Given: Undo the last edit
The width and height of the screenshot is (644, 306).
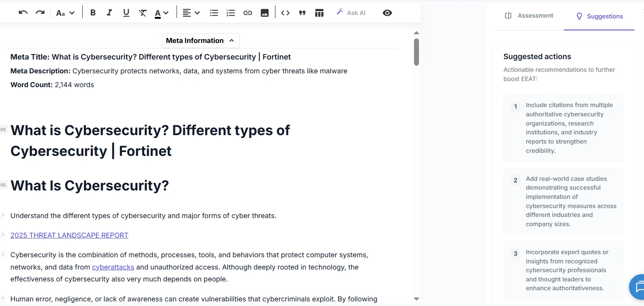Looking at the screenshot, I should pos(23,13).
